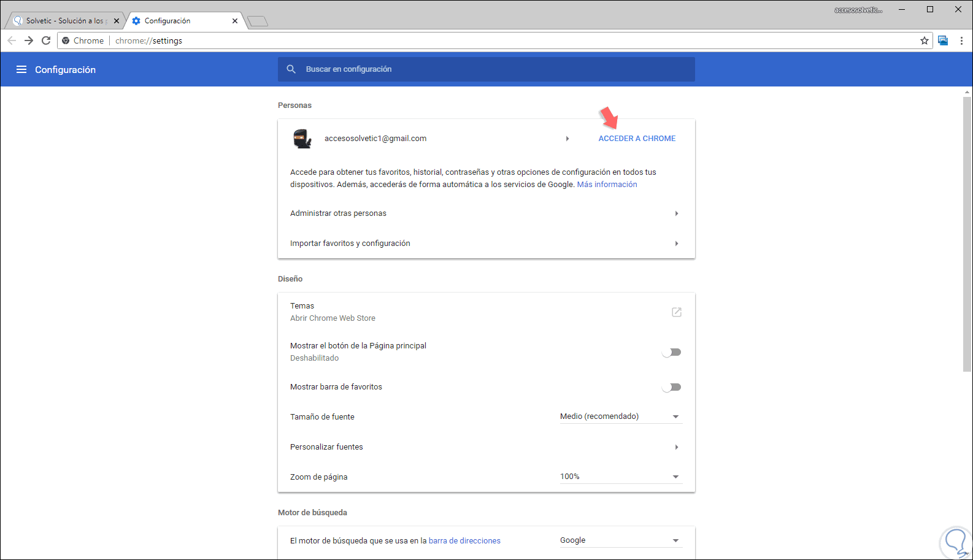Focus the Buscar en configuración search field
Viewport: 973px width, 560px height.
(x=486, y=69)
